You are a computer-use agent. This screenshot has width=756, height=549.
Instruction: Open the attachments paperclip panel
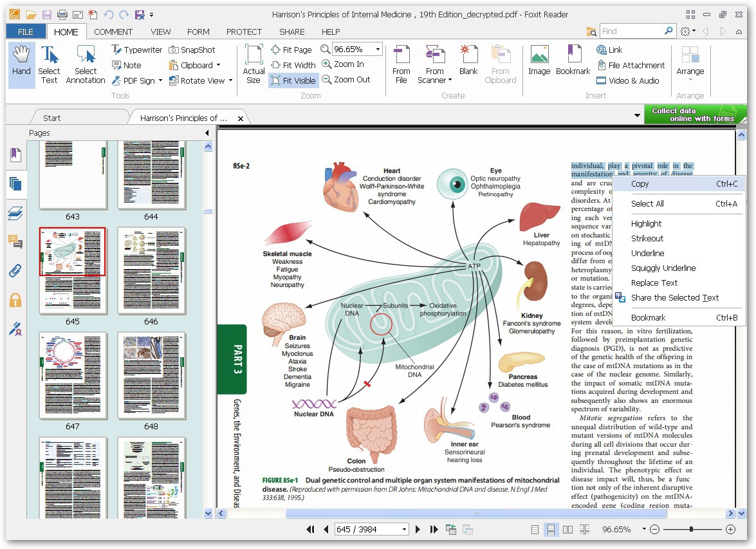coord(15,271)
